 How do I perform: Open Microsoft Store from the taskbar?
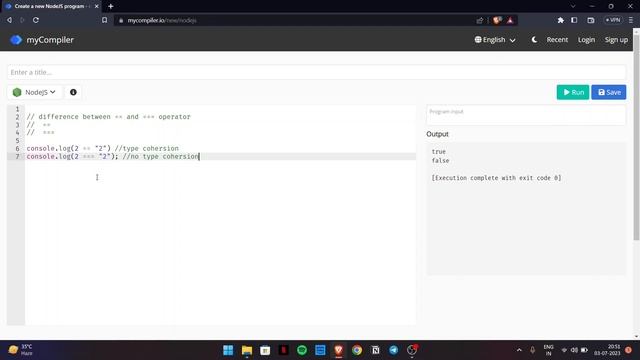(265, 350)
